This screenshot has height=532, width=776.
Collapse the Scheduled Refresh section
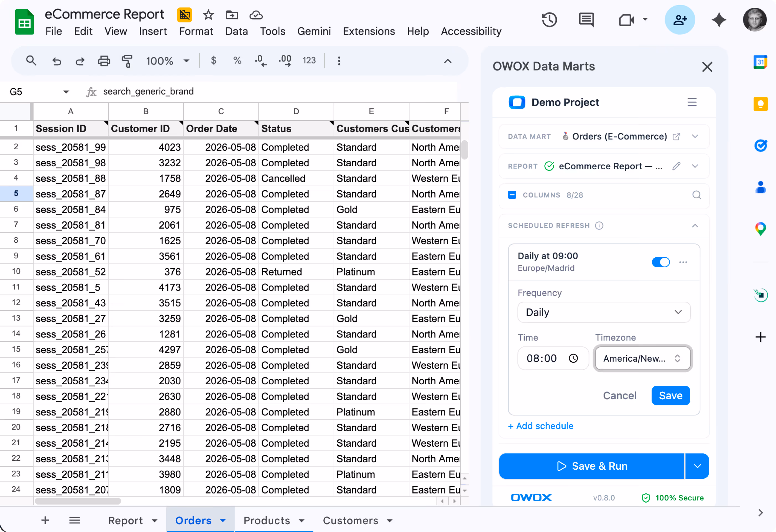click(695, 226)
